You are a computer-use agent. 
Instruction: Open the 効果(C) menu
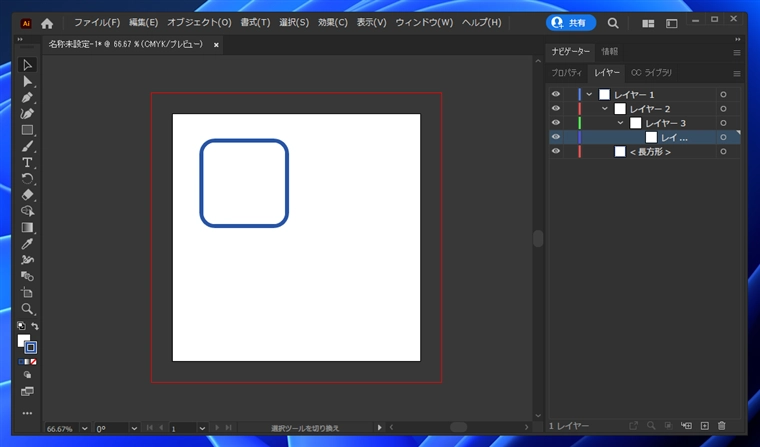point(332,22)
